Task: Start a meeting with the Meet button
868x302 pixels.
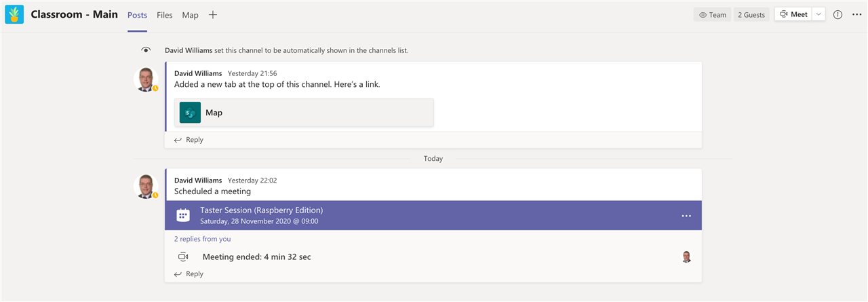Action: 793,14
